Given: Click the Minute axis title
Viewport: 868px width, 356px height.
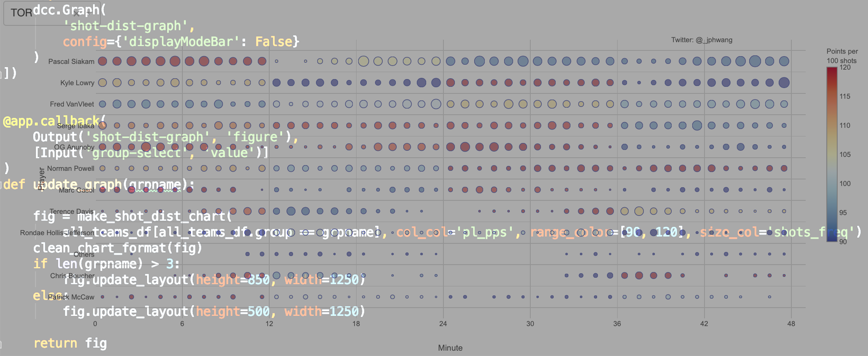Looking at the screenshot, I should pos(450,348).
